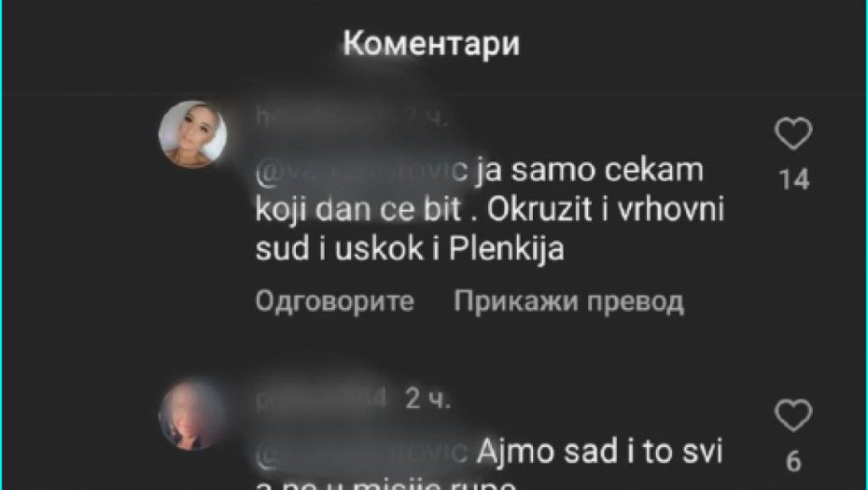The height and width of the screenshot is (490, 868).
Task: Click the Одговорите reply link
Action: (335, 301)
